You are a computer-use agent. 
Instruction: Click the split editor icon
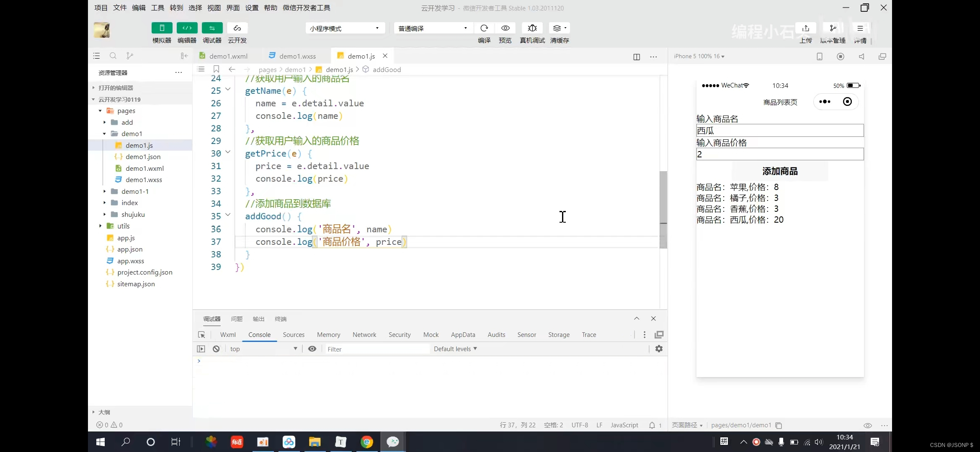click(637, 56)
